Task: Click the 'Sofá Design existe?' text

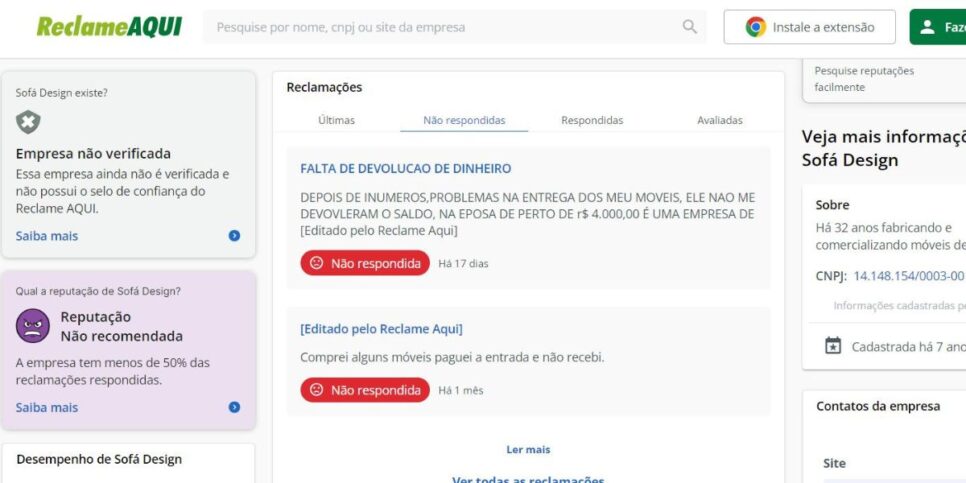Action: [x=62, y=93]
